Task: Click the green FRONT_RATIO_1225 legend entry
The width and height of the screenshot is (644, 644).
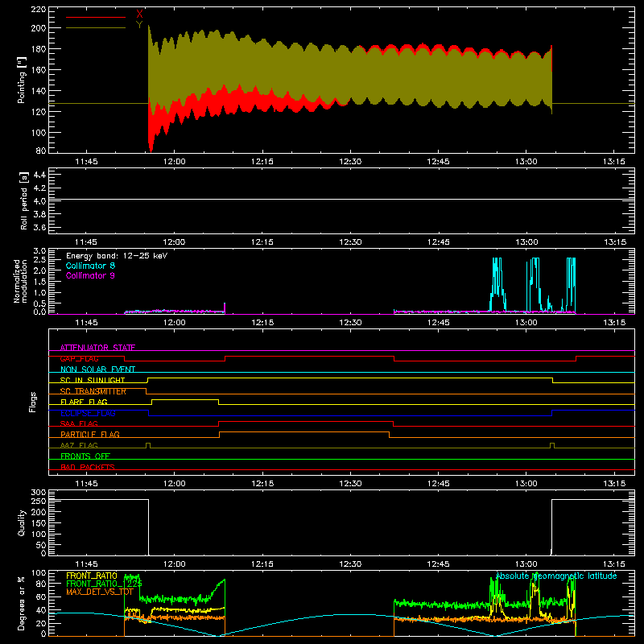Action: [104, 584]
